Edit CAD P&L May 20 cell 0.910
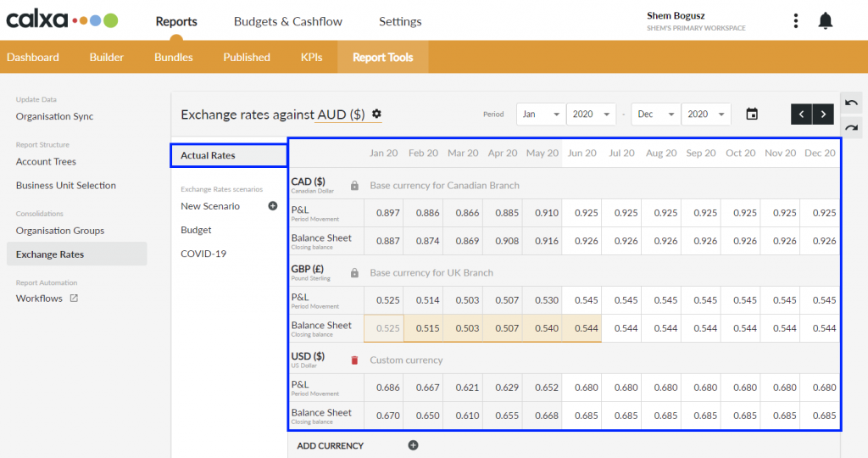This screenshot has height=458, width=868. tap(542, 213)
